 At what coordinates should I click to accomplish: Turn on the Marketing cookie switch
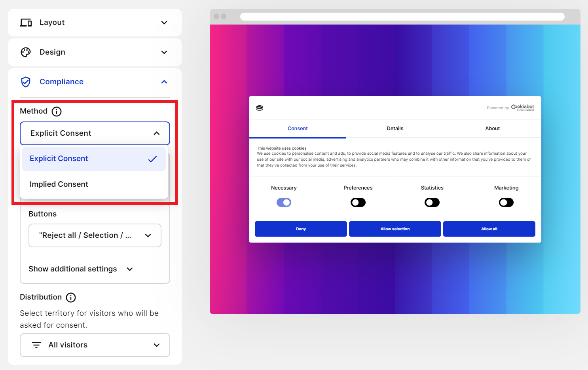pyautogui.click(x=506, y=203)
